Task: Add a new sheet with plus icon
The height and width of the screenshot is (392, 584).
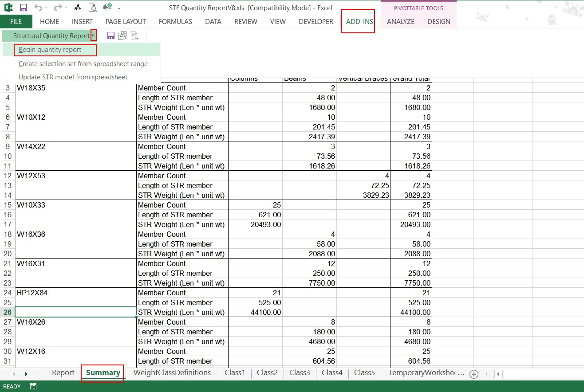Action: tap(474, 374)
